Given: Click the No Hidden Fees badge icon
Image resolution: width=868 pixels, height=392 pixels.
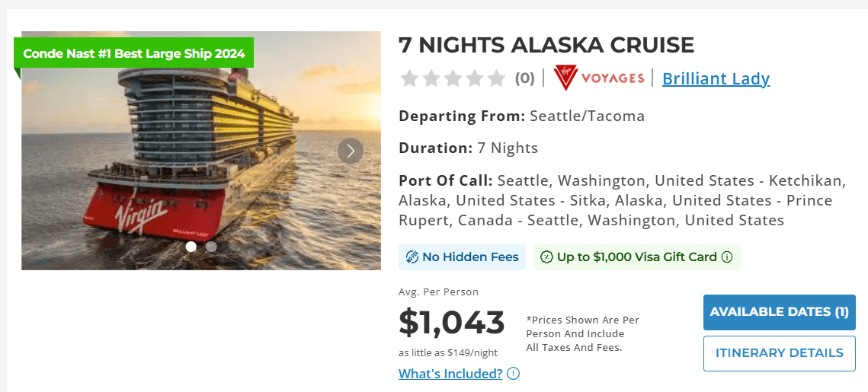Looking at the screenshot, I should point(412,257).
